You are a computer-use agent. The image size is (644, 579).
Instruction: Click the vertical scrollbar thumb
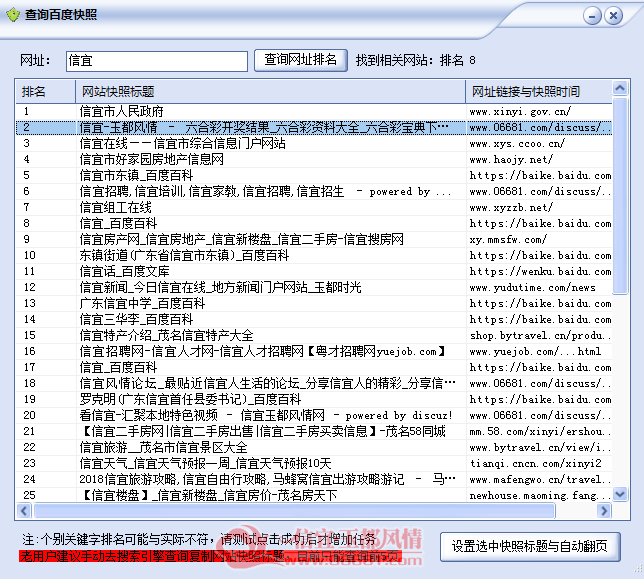[x=620, y=195]
